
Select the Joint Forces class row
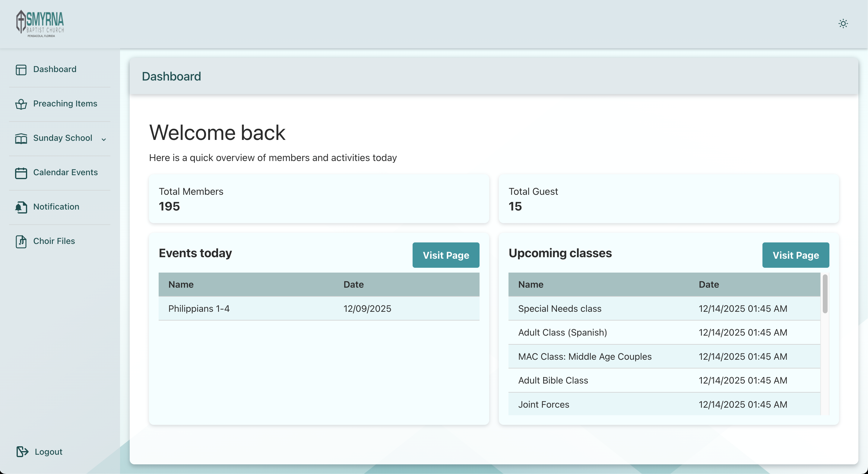point(664,404)
